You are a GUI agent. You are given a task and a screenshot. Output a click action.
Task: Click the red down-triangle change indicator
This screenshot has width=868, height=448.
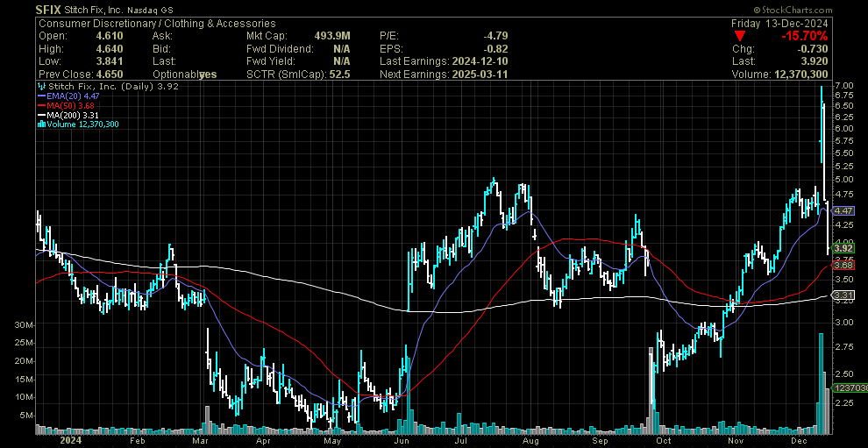(738, 36)
